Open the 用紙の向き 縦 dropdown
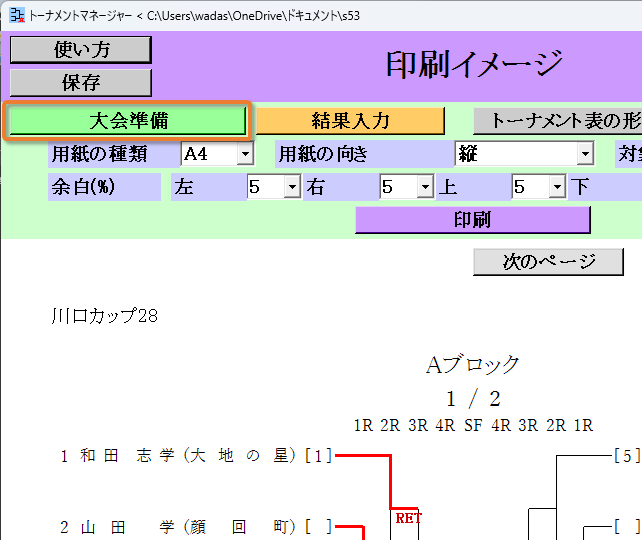The image size is (642, 540). pos(524,154)
